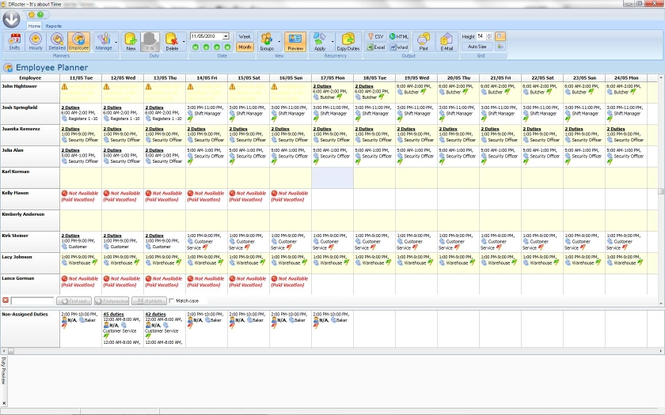Open the Home ribbon tab

34,26
